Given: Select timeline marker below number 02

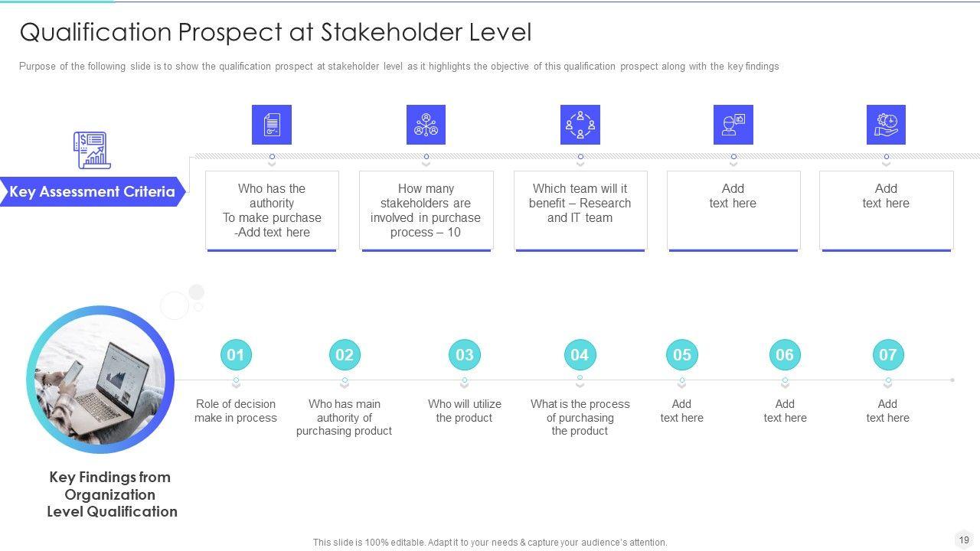Looking at the screenshot, I should pos(345,380).
